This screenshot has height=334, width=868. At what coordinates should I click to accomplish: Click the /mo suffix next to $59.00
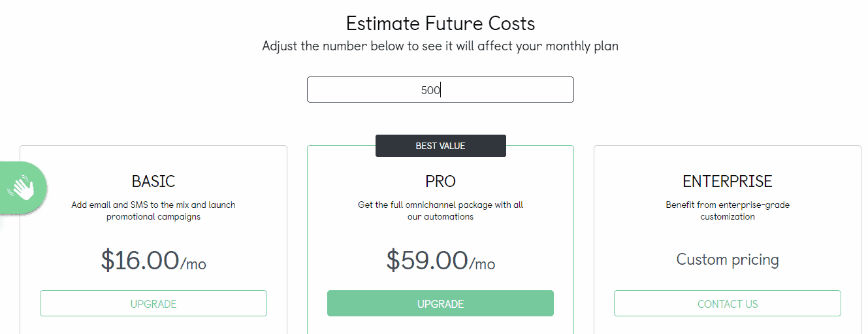[x=482, y=264]
